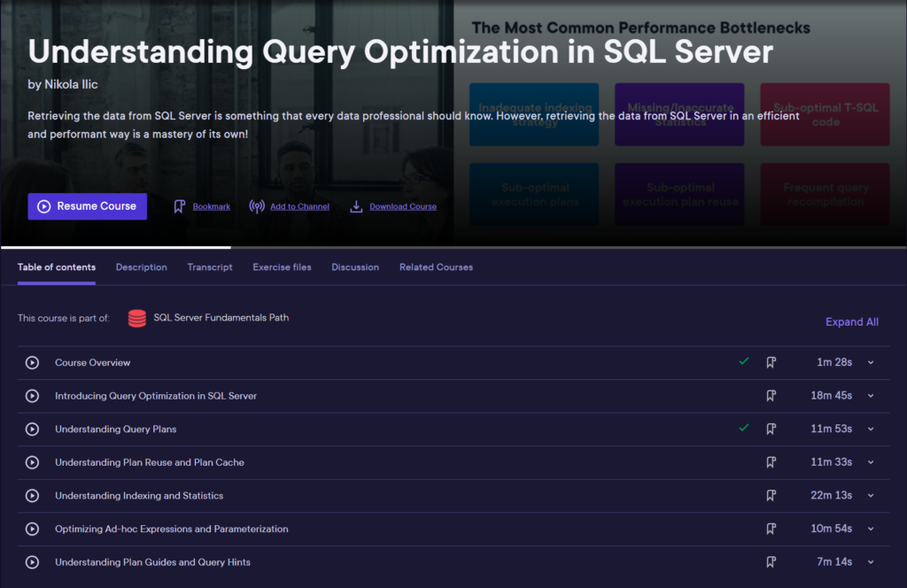Click the 1m 28s duration of Course Overview

click(x=834, y=362)
